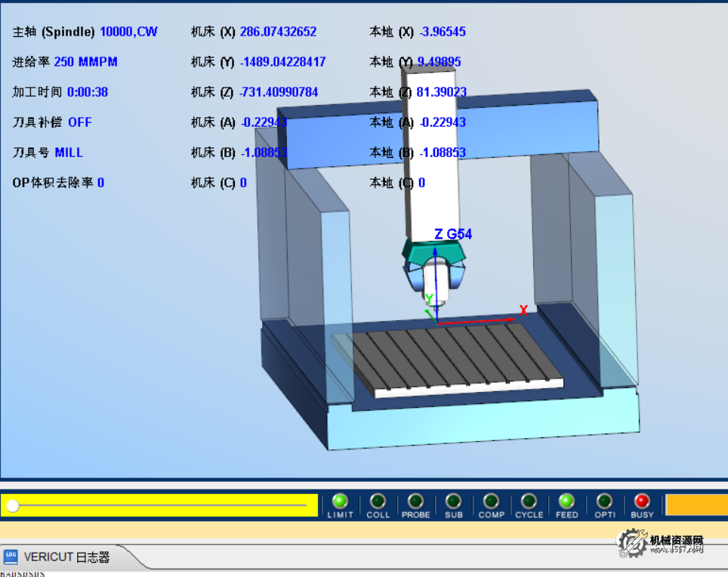Click the COLL collision indicator light
Image resolution: width=728 pixels, height=577 pixels.
point(378,501)
